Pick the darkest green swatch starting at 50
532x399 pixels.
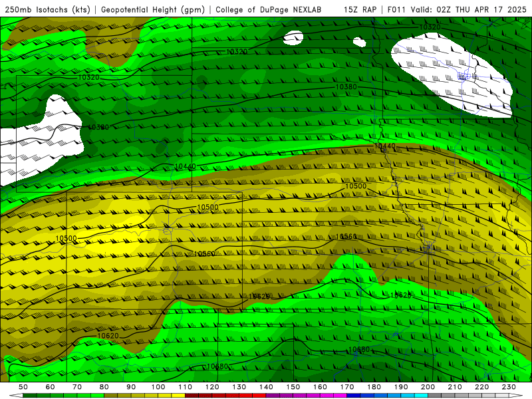pyautogui.click(x=30, y=395)
